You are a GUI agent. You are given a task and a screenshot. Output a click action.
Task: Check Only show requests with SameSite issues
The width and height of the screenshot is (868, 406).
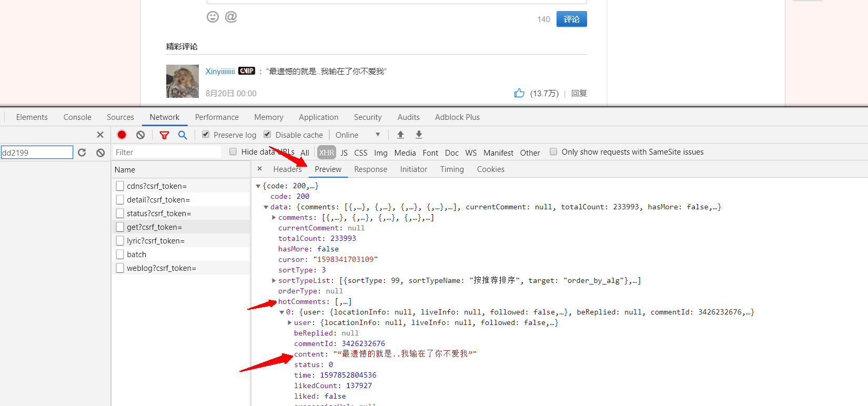[553, 151]
